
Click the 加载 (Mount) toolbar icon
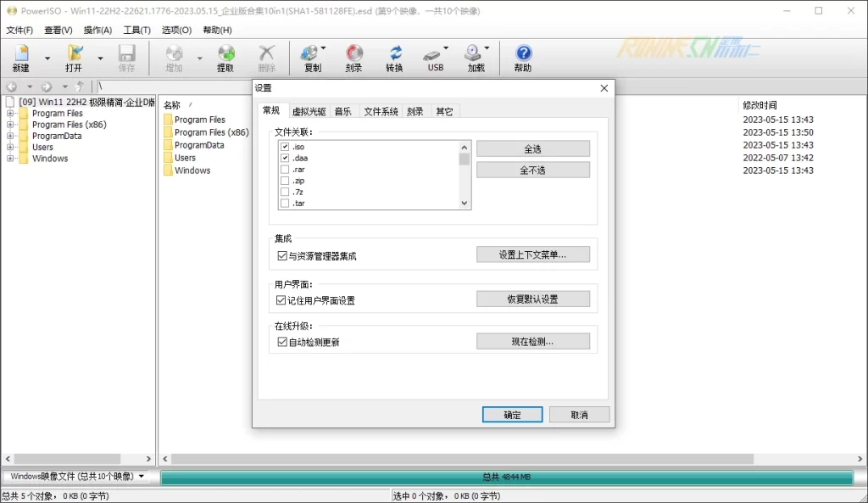pos(475,54)
